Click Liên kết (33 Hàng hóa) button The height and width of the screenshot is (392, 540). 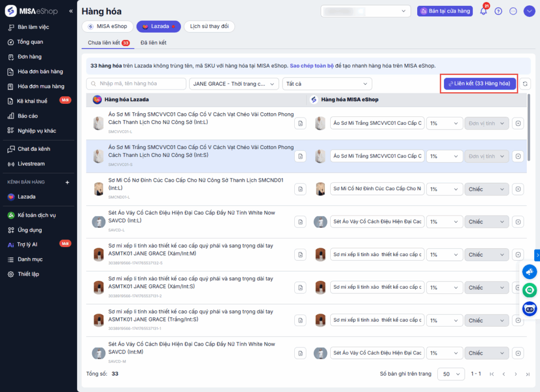(x=479, y=84)
